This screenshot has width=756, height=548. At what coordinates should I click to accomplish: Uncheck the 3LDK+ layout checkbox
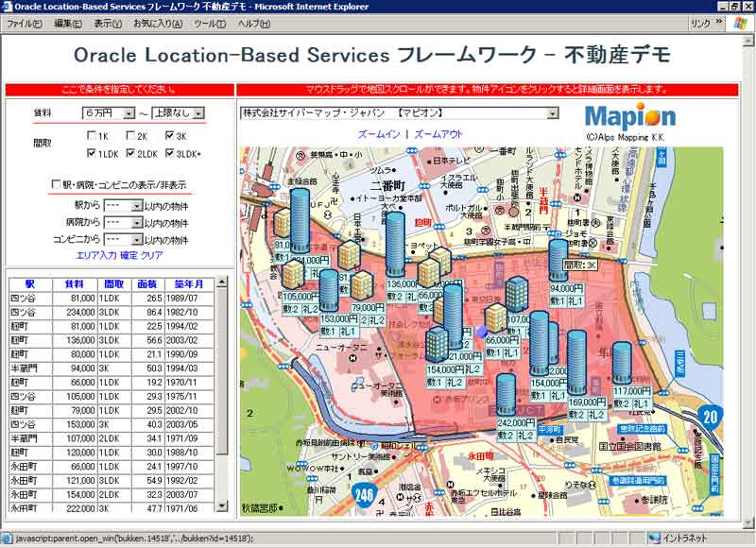pos(169,153)
